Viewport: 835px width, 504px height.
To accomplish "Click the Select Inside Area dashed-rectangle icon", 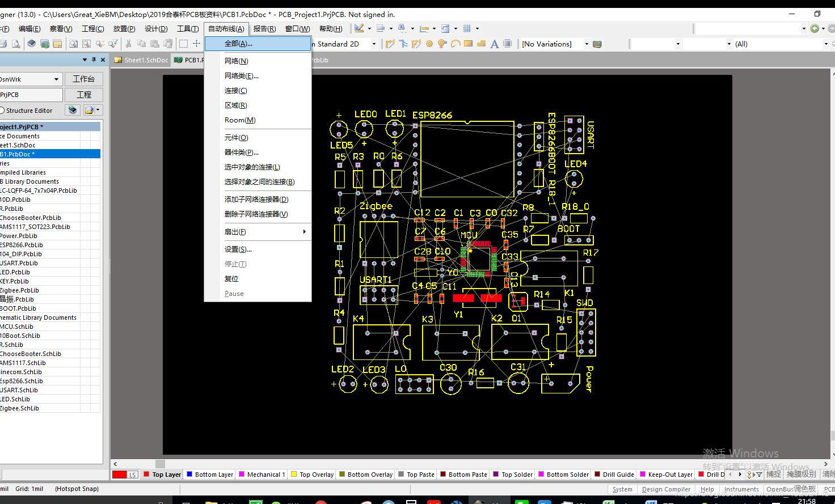I will pos(184,44).
